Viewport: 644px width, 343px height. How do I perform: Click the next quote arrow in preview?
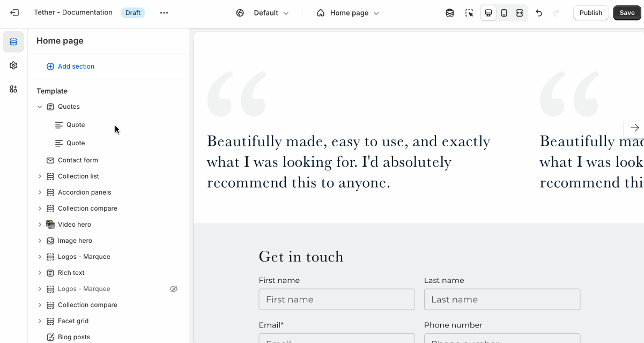click(x=635, y=128)
